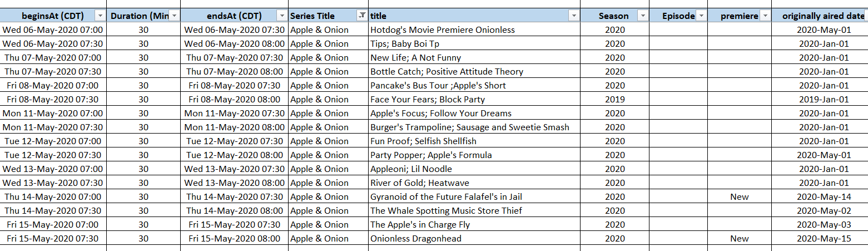Select the cell 'Mon 11-May-2020 07:00' in beginsAt

click(53, 114)
